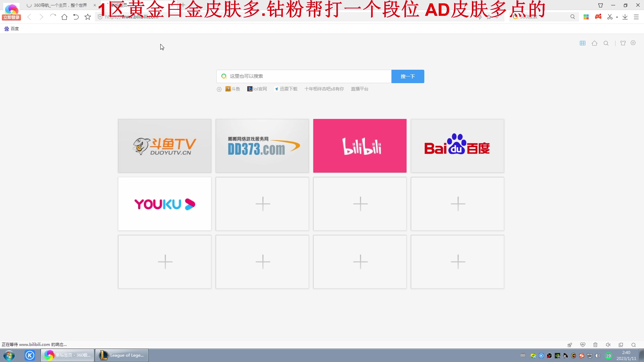The image size is (644, 362).
Task: Toggle page mute speaker icon in status bar
Action: point(608,345)
